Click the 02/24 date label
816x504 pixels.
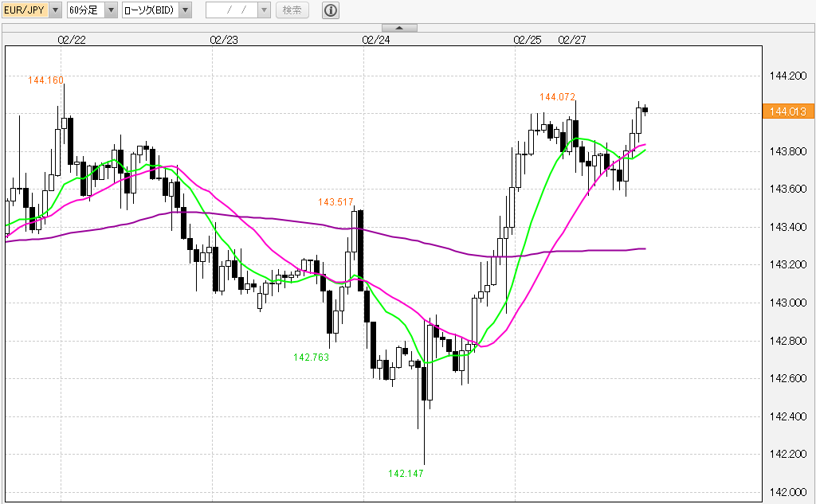tap(376, 40)
